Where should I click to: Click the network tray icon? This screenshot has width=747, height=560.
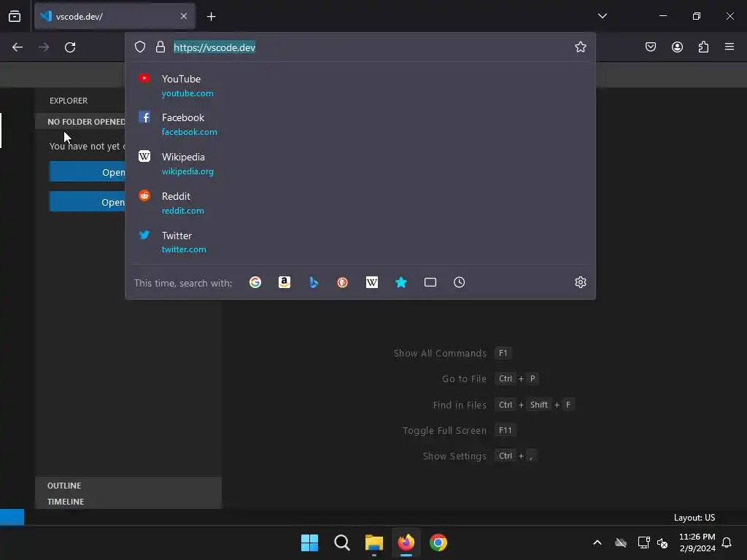643,542
